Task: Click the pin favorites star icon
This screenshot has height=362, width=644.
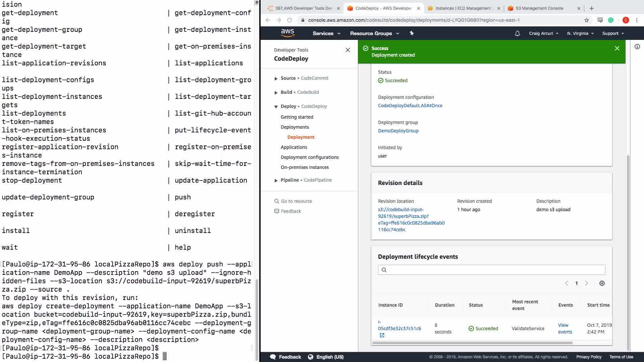Action: point(412,33)
